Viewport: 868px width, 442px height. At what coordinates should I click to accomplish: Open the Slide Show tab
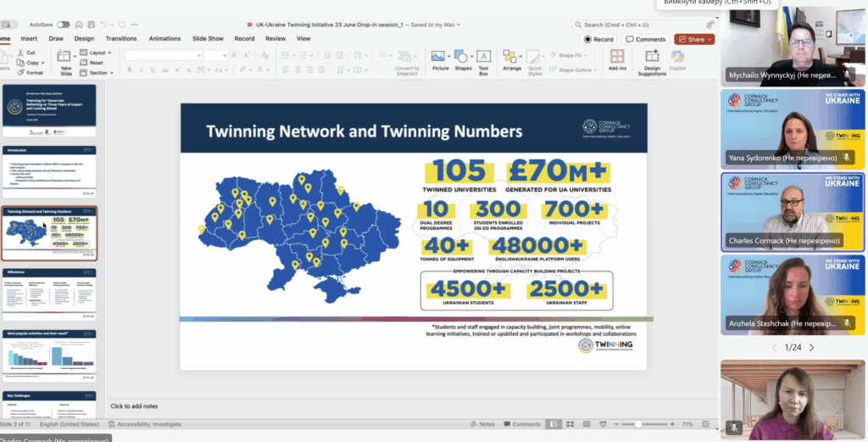209,39
